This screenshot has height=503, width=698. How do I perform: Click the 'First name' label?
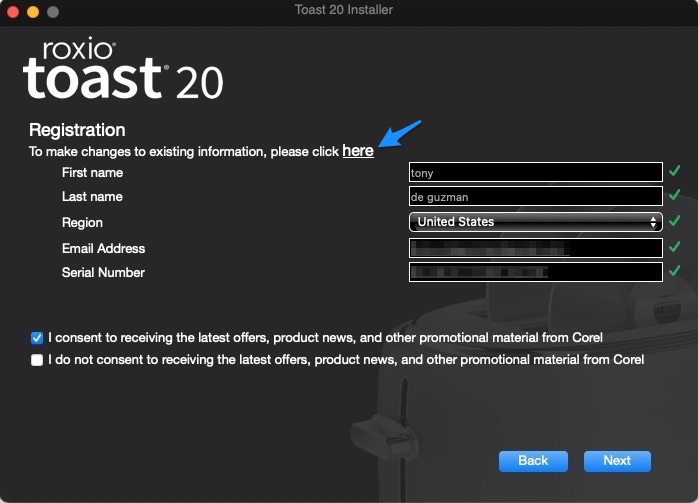[92, 173]
